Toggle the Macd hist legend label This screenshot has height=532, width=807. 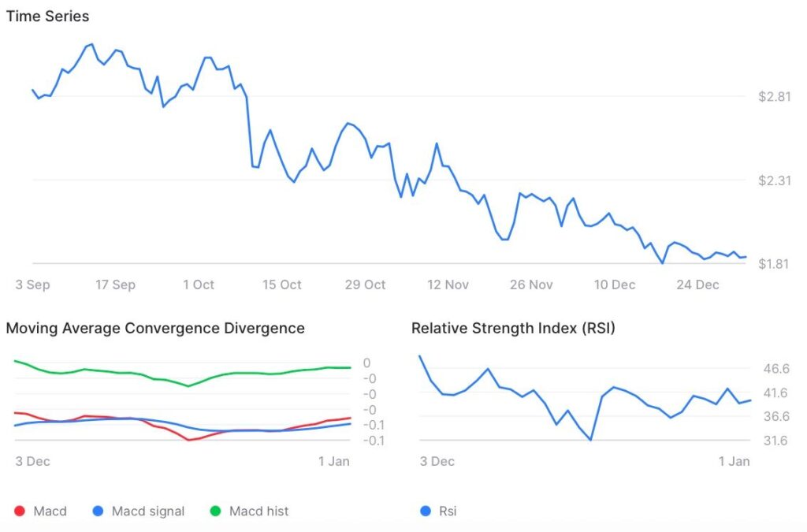coord(258,512)
